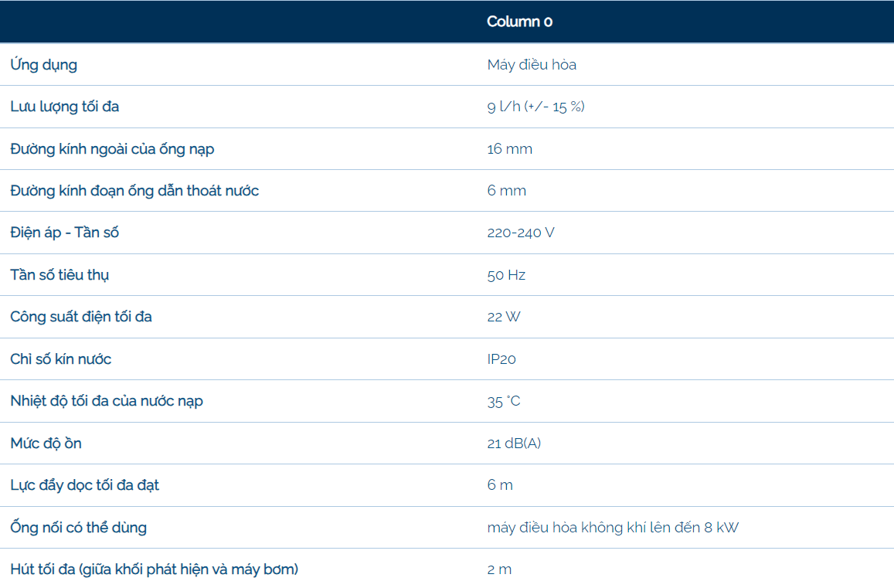Select the 50 Hz value
The width and height of the screenshot is (894, 588).
point(506,275)
